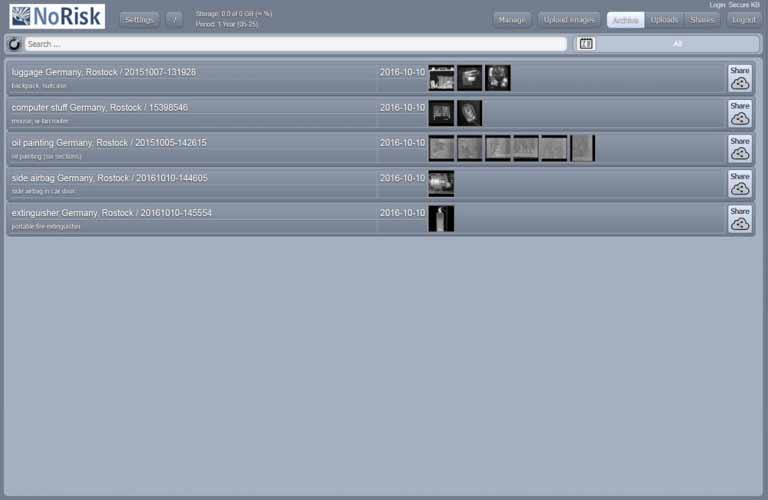The width and height of the screenshot is (768, 500).
Task: Click the date filter calendar icon
Action: click(586, 44)
